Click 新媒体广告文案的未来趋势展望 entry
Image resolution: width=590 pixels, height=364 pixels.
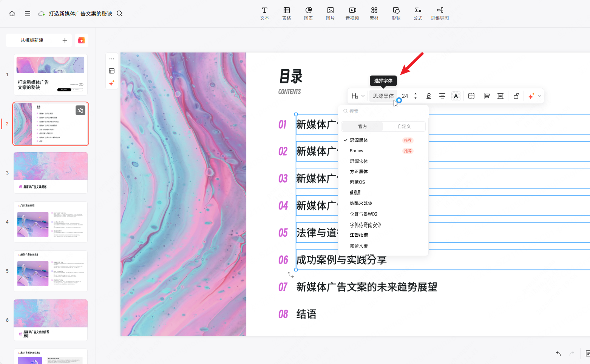pyautogui.click(x=367, y=287)
